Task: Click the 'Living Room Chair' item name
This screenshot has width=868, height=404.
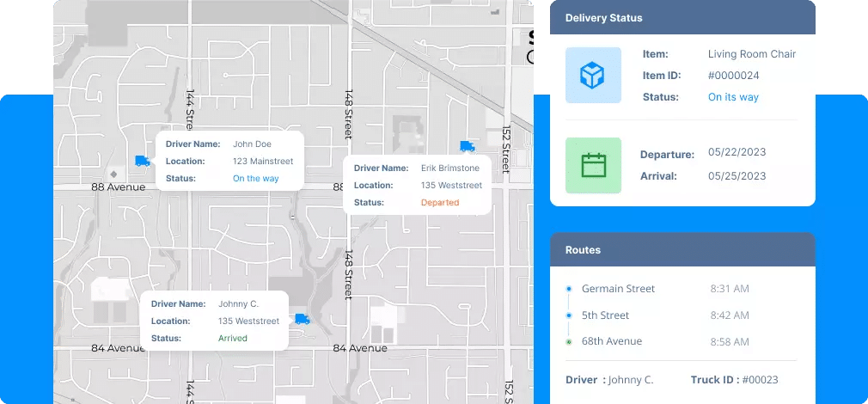Action: (x=752, y=53)
